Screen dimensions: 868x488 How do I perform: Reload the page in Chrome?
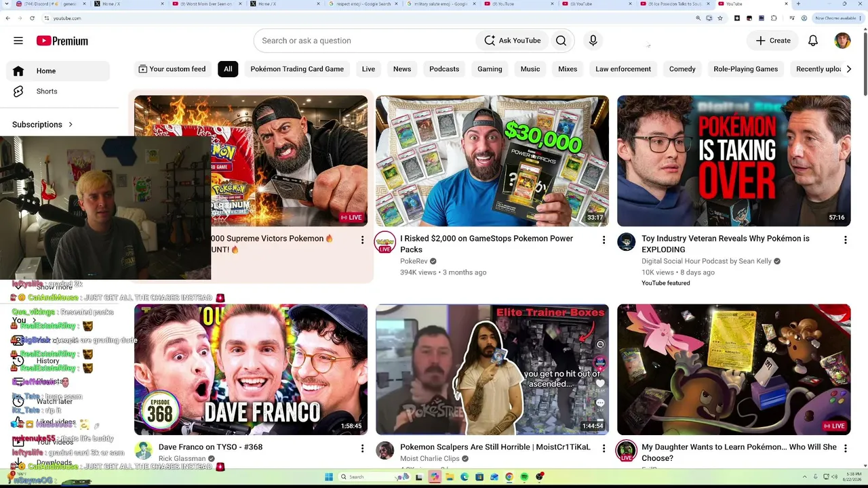pyautogui.click(x=32, y=18)
